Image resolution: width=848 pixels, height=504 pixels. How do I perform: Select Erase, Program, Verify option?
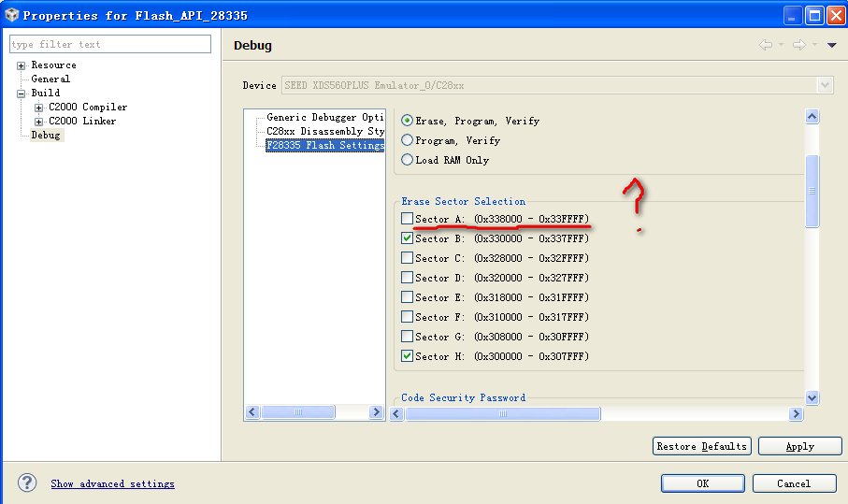(408, 120)
